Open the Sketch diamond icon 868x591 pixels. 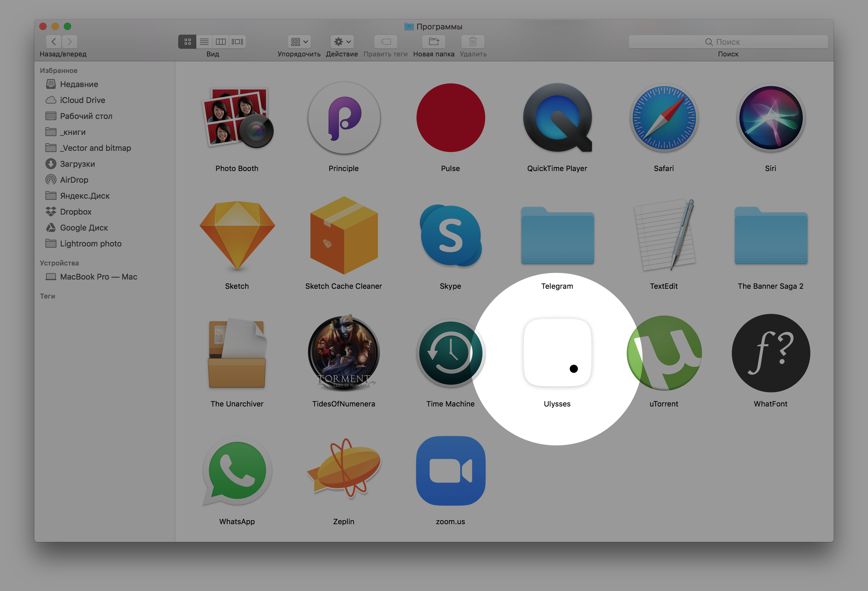[x=237, y=235]
